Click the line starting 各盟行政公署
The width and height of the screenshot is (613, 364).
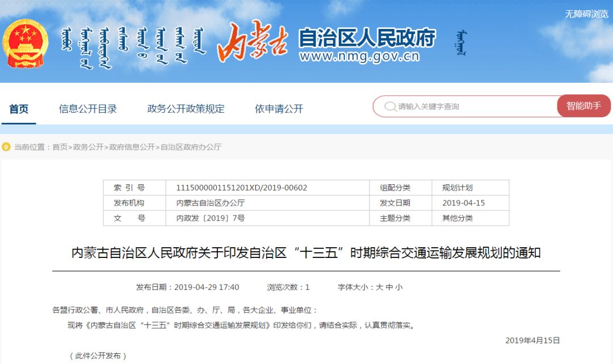pos(184,310)
